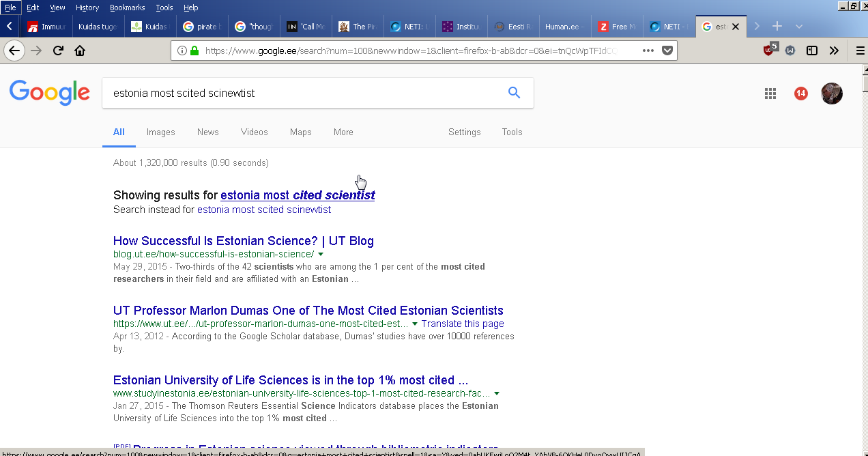Open 'How Successful Is Estonian Science?' result
The width and height of the screenshot is (868, 456).
click(244, 241)
